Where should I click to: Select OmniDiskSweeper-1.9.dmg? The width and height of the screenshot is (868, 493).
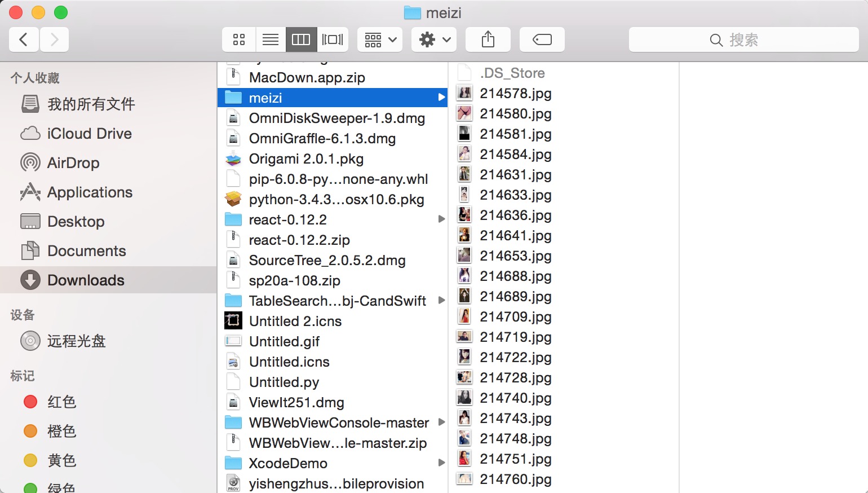(333, 118)
